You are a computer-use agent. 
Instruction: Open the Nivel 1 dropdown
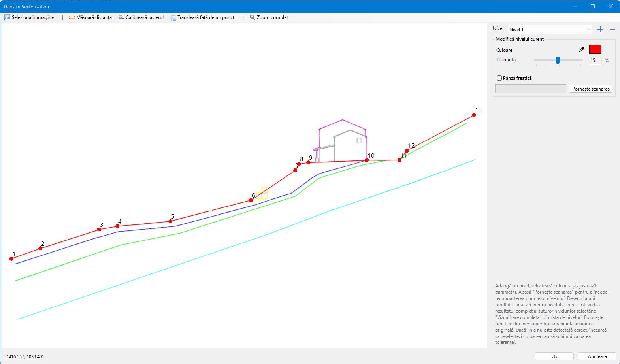pos(550,29)
